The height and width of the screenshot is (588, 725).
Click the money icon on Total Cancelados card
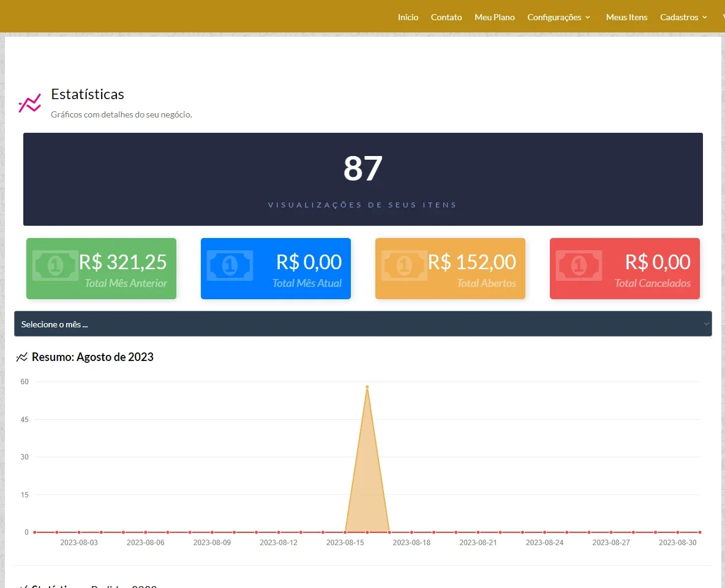tap(579, 266)
